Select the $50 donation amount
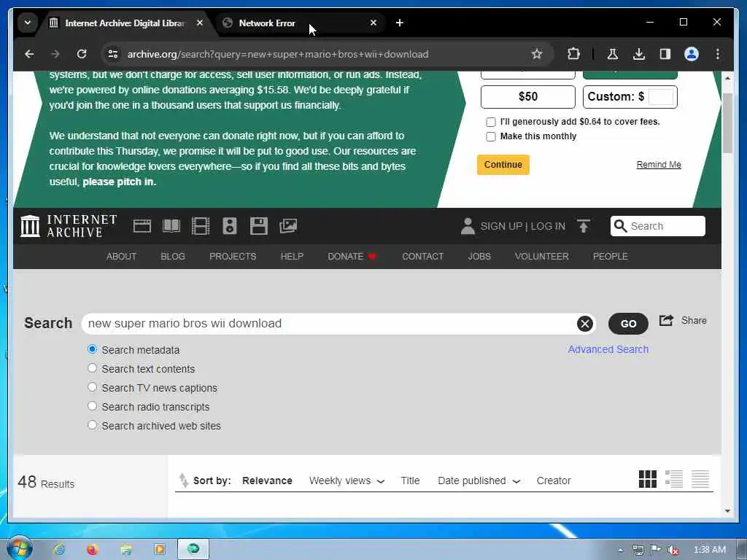This screenshot has height=560, width=747. pos(528,97)
